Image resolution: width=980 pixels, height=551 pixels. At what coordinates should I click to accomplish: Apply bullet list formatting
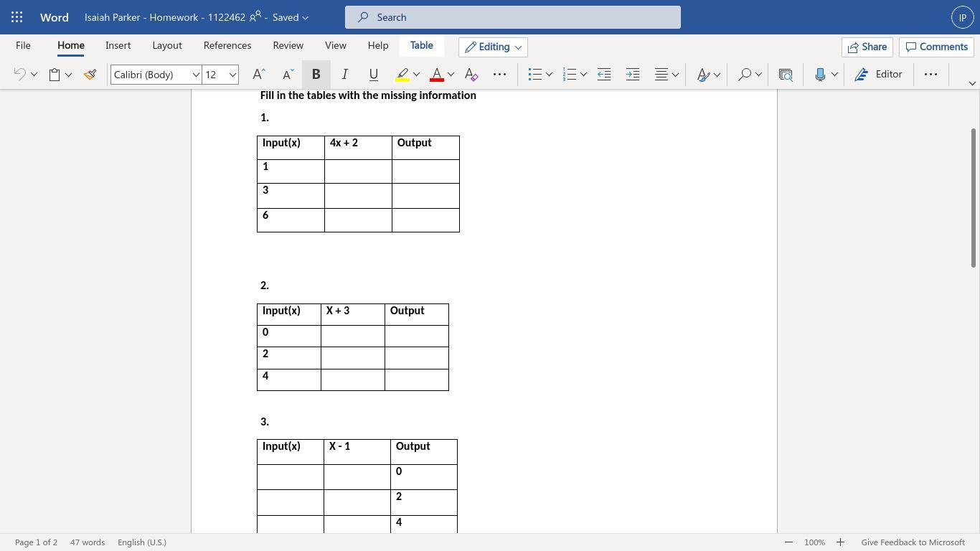point(534,75)
